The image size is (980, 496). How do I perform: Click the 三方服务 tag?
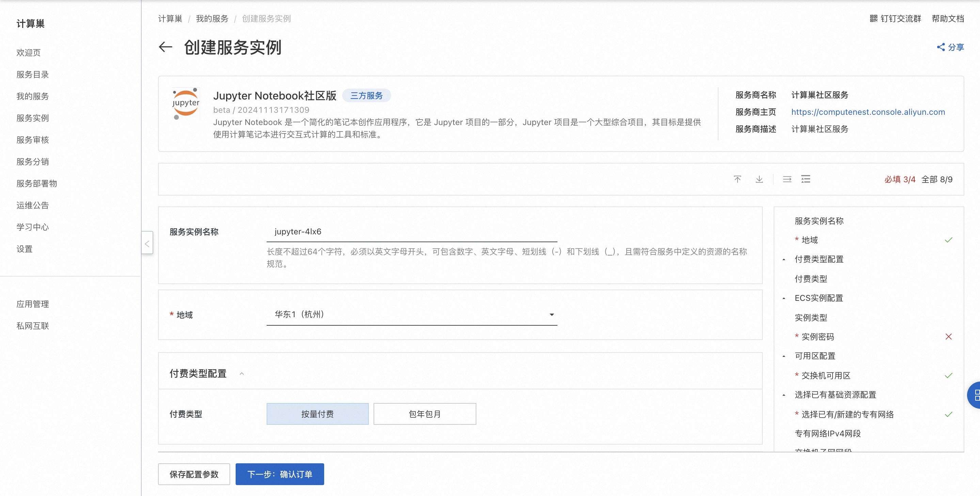366,95
